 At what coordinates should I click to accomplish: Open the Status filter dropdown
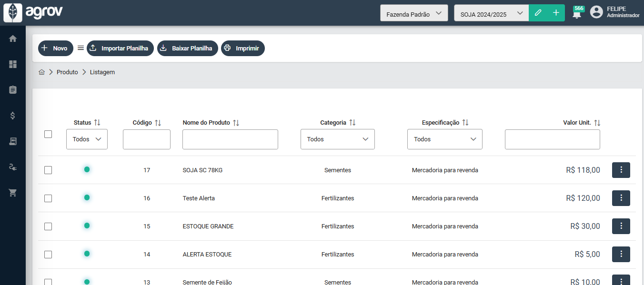87,139
